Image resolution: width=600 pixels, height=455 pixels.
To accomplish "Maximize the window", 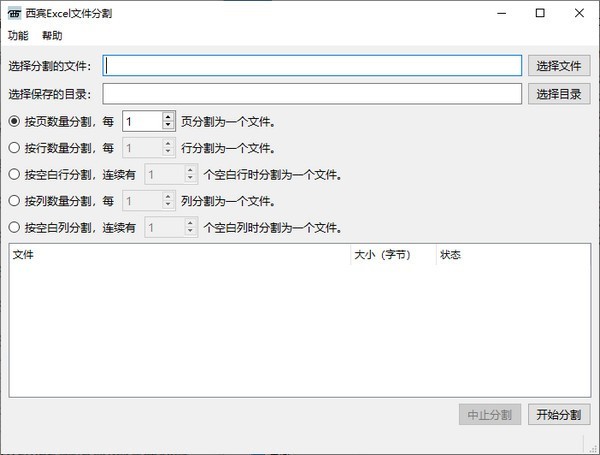I will point(540,13).
